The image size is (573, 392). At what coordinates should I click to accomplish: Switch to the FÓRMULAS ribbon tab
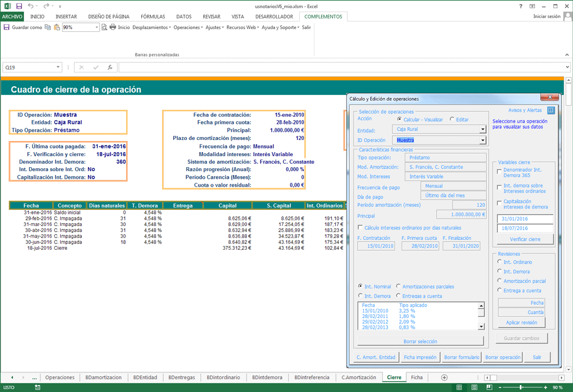point(153,16)
